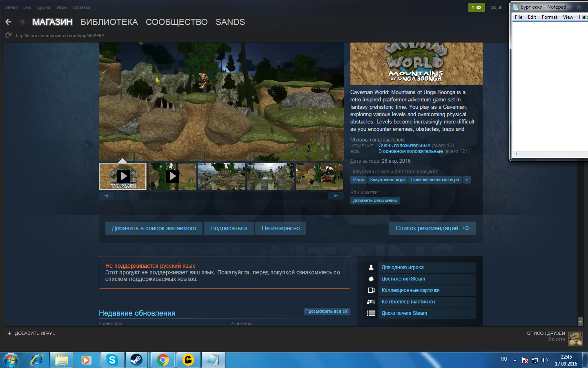
Task: Click the Steam achievements star icon
Action: [x=371, y=279]
